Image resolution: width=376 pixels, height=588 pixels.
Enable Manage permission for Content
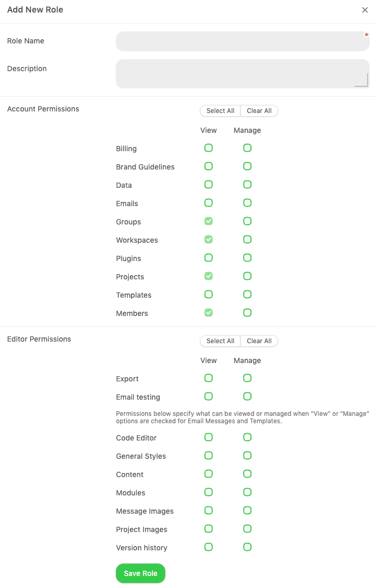point(247,474)
